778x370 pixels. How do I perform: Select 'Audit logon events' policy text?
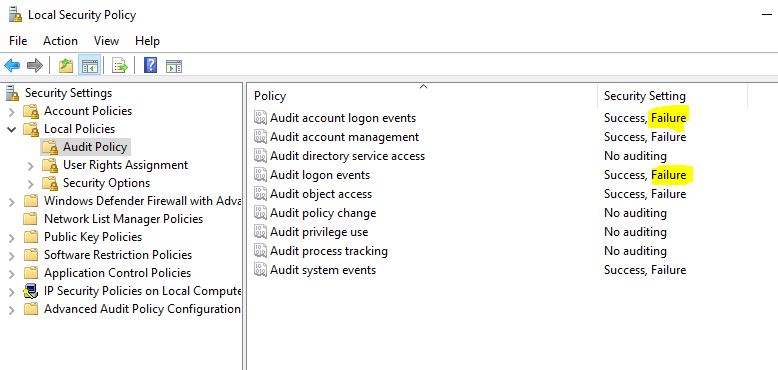(320, 175)
